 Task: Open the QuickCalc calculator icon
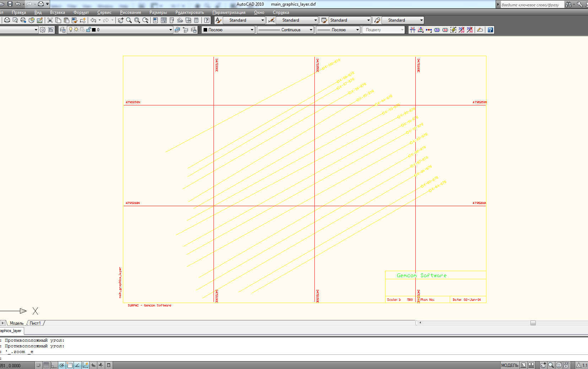click(x=196, y=20)
